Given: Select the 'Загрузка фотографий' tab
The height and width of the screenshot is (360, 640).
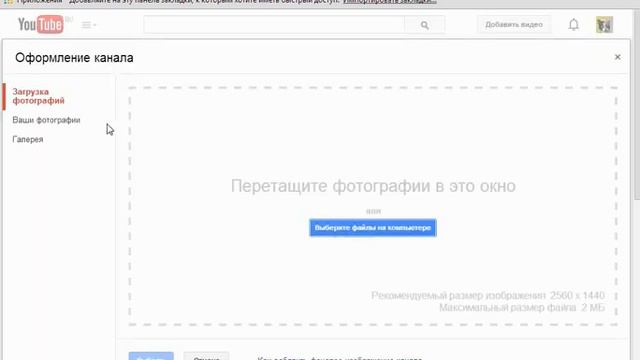Looking at the screenshot, I should click(x=38, y=96).
